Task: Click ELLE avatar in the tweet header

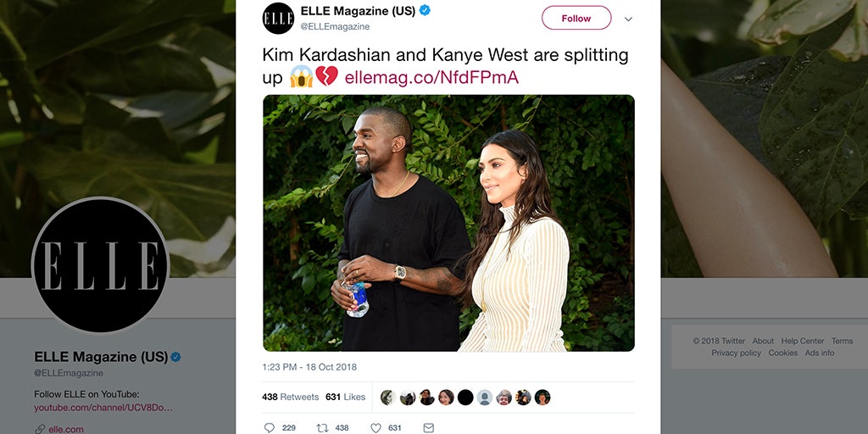Action: point(278,19)
